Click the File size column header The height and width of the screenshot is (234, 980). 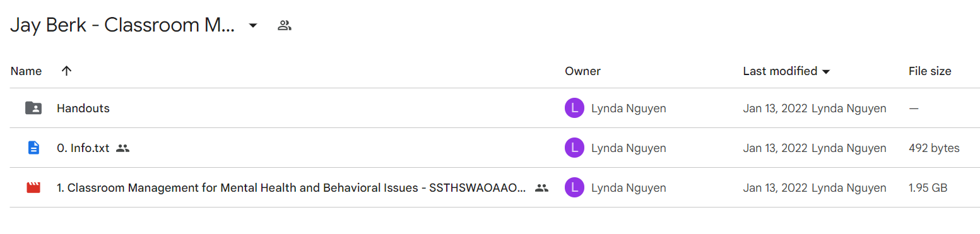click(x=930, y=71)
